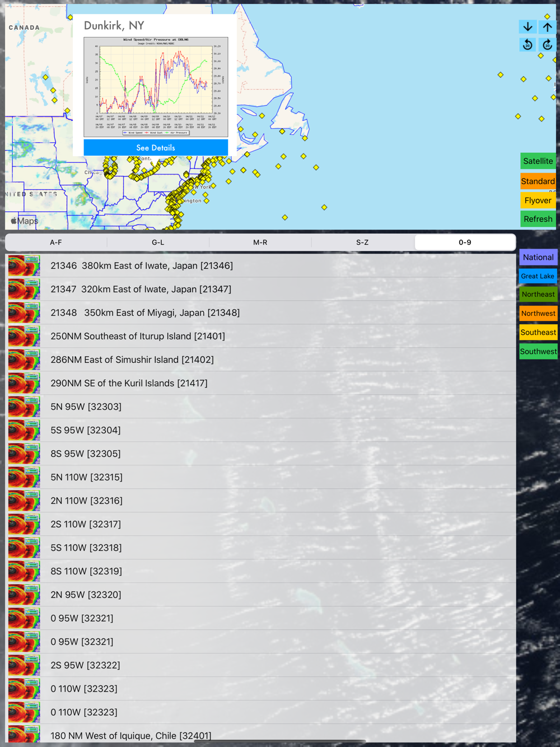The image size is (560, 747).
Task: Tap the up arrow map control
Action: pyautogui.click(x=547, y=26)
